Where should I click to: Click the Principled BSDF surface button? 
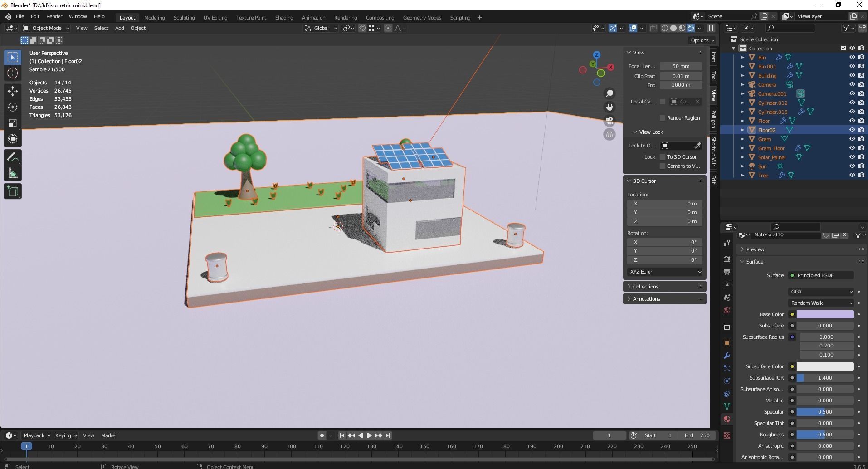click(x=821, y=275)
